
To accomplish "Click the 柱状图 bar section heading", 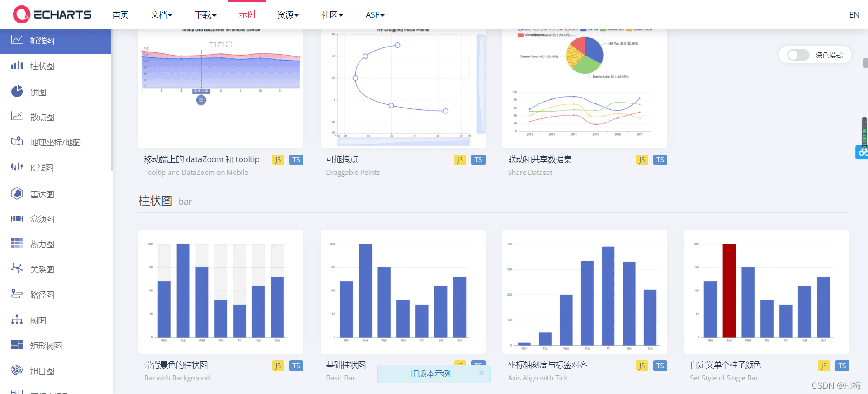I will (x=165, y=201).
